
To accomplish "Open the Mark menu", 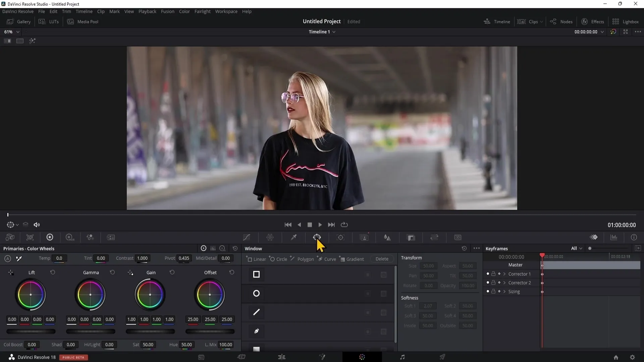I will click(x=114, y=11).
